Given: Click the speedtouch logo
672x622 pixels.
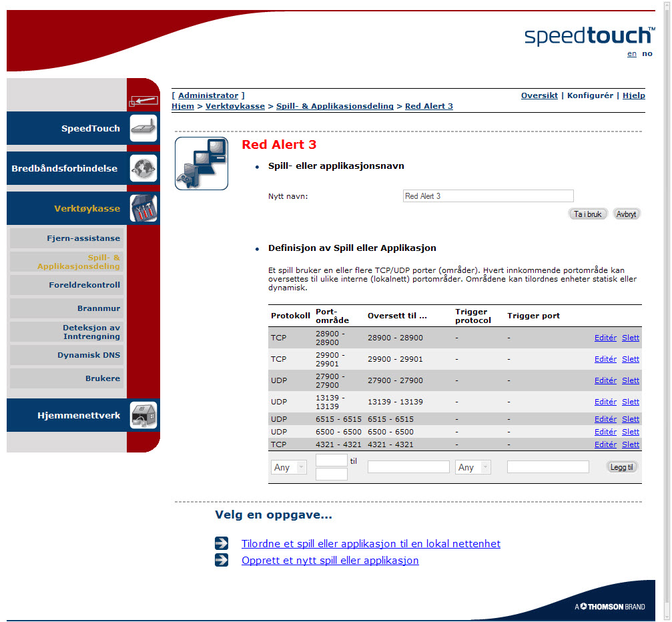Looking at the screenshot, I should 590,36.
